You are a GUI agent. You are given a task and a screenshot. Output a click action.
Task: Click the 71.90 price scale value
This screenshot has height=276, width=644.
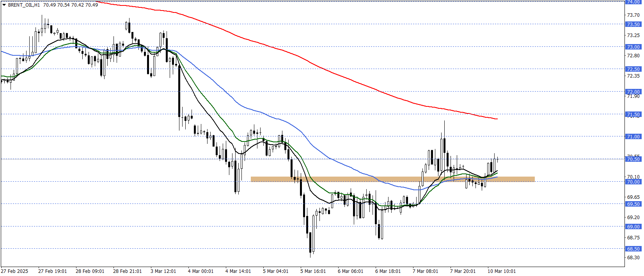(x=633, y=96)
